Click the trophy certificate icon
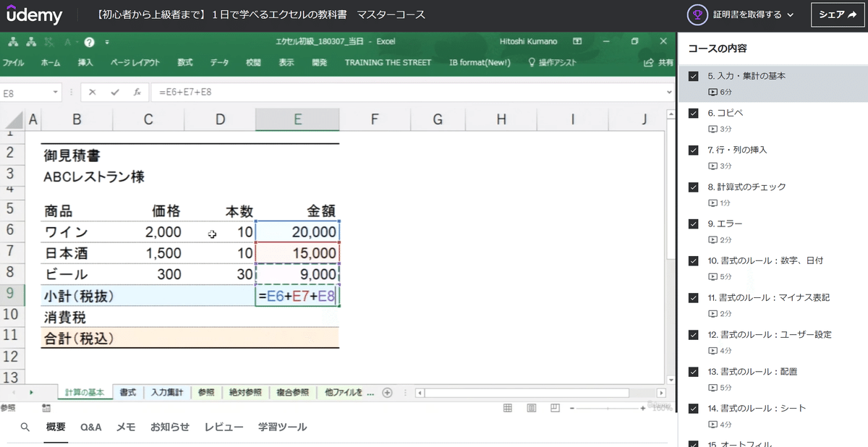Image resolution: width=868 pixels, height=447 pixels. (698, 14)
